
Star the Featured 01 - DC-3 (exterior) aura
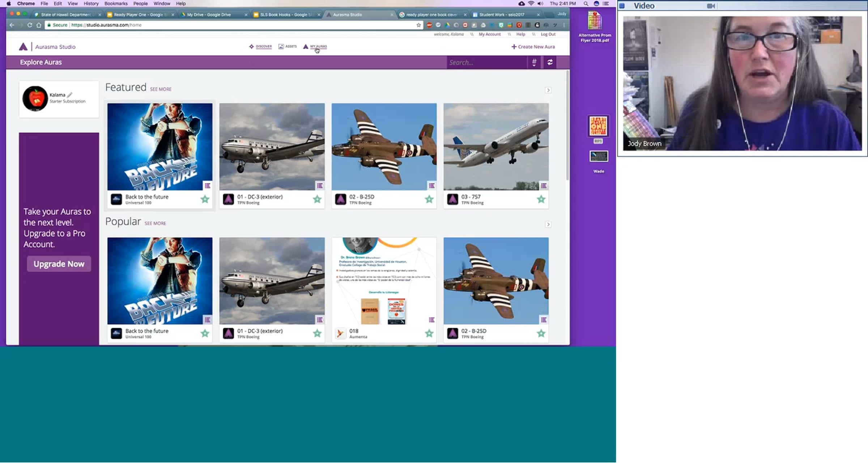pyautogui.click(x=317, y=199)
